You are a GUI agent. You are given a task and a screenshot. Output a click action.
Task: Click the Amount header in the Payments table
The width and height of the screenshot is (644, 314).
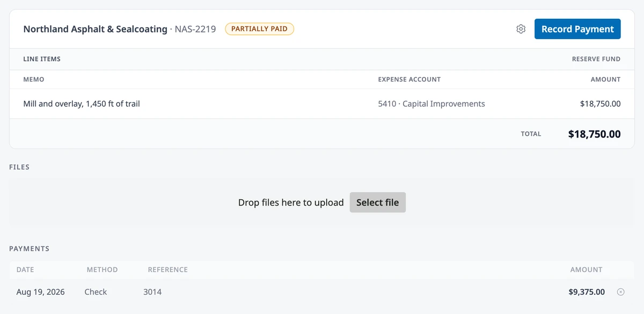pos(586,269)
